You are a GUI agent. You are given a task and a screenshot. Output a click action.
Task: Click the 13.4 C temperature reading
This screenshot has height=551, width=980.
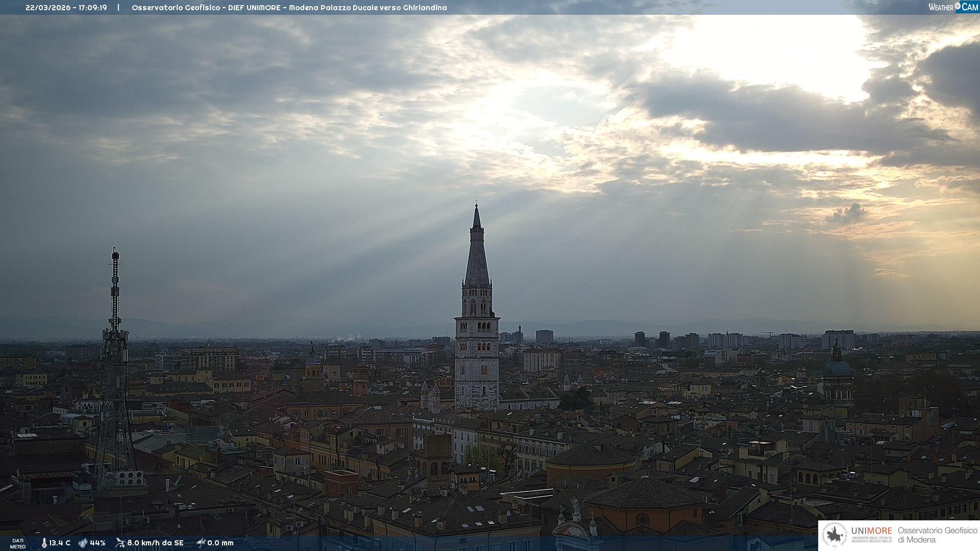pos(60,543)
